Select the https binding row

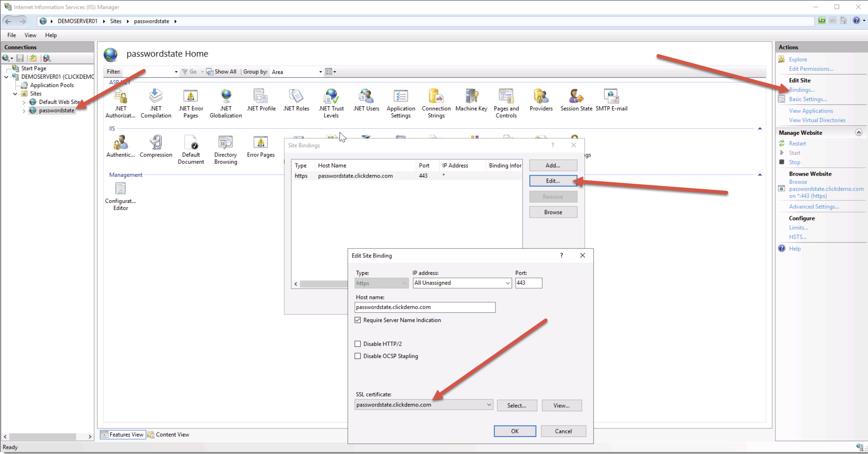click(x=407, y=176)
